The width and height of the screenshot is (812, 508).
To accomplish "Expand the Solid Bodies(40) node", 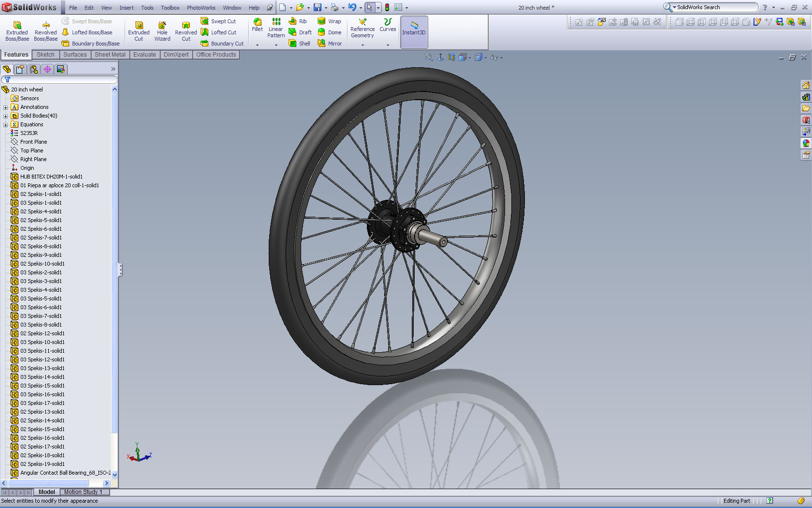I will coord(6,116).
